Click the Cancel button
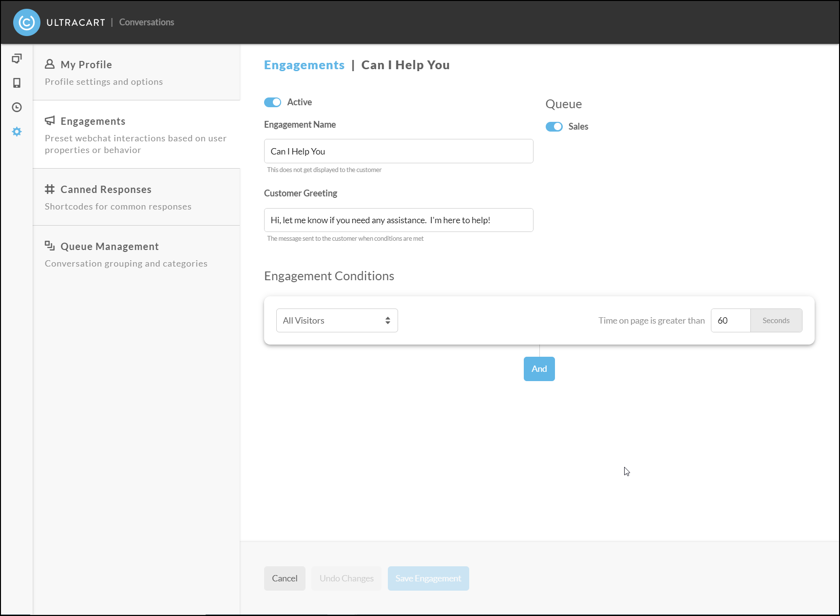Image resolution: width=840 pixels, height=616 pixels. click(285, 578)
